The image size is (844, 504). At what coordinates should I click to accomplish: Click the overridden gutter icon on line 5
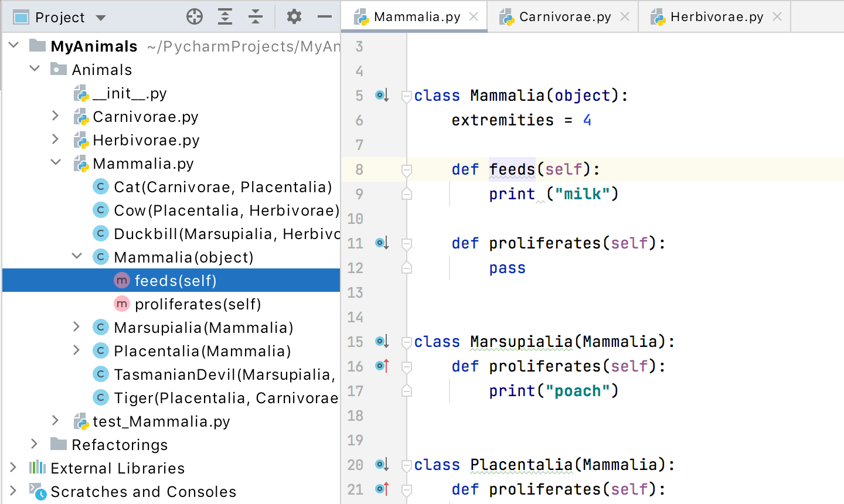382,96
